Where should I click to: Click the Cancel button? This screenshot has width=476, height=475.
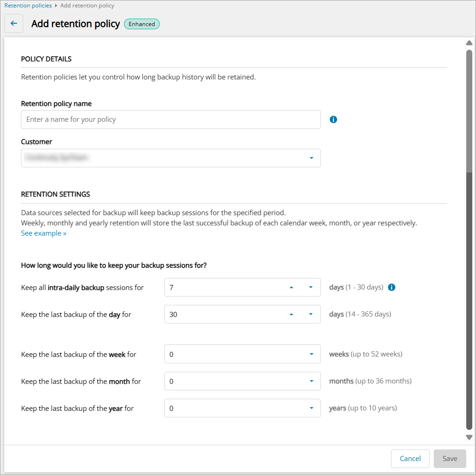pyautogui.click(x=410, y=459)
